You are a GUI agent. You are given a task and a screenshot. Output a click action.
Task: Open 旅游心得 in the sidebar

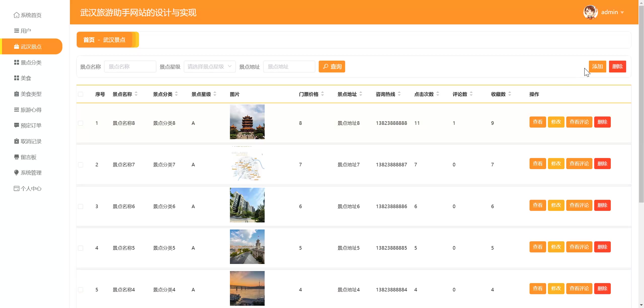tap(31, 110)
